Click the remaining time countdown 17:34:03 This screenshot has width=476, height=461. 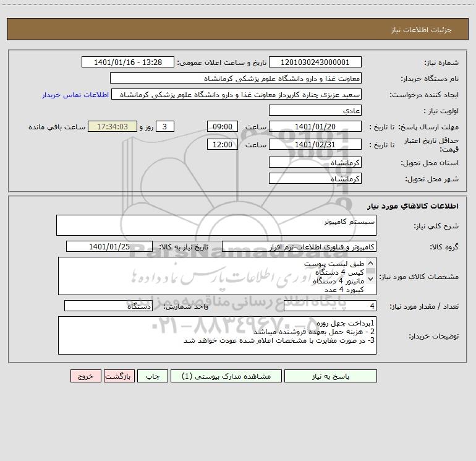click(x=113, y=126)
